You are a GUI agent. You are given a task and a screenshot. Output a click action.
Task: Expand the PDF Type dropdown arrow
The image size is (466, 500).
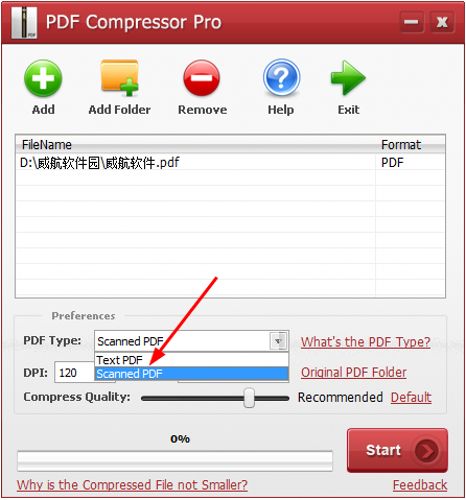[x=279, y=341]
